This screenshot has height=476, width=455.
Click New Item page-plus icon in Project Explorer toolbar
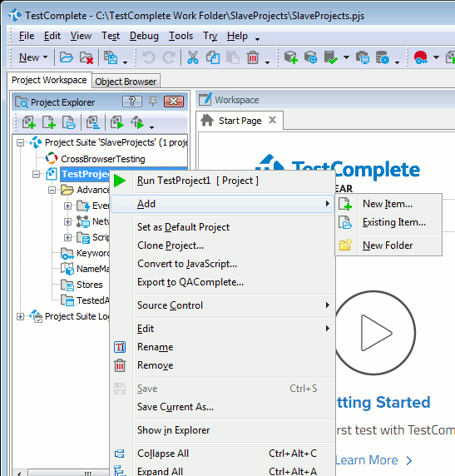click(x=48, y=122)
